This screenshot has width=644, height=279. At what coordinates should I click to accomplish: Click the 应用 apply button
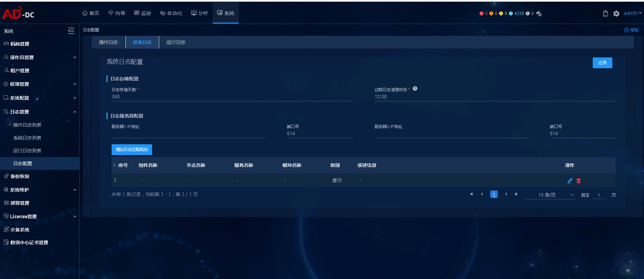[x=603, y=63]
